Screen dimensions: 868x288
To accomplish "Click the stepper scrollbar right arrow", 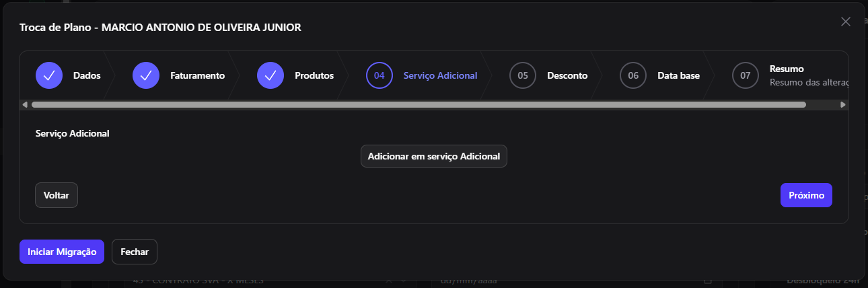I will (843, 104).
